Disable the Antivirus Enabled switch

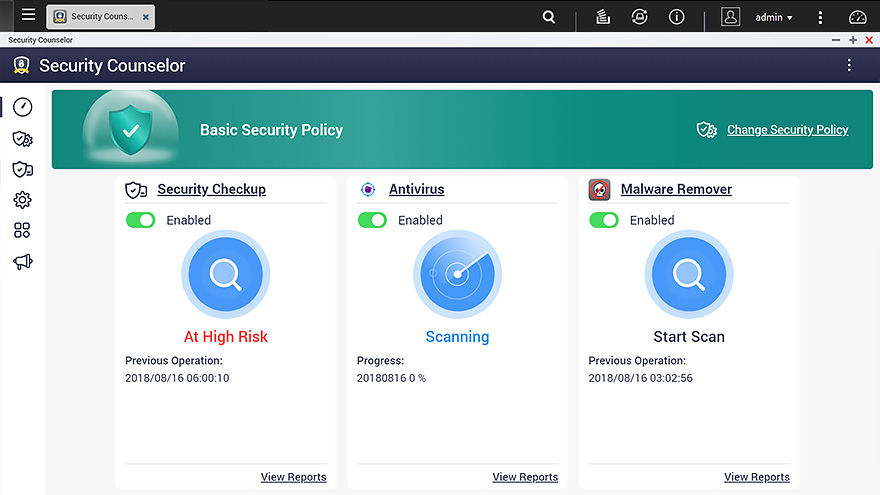pos(372,220)
